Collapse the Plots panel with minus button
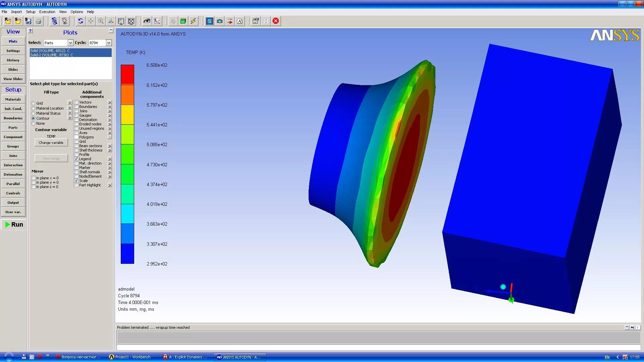 coord(111,31)
